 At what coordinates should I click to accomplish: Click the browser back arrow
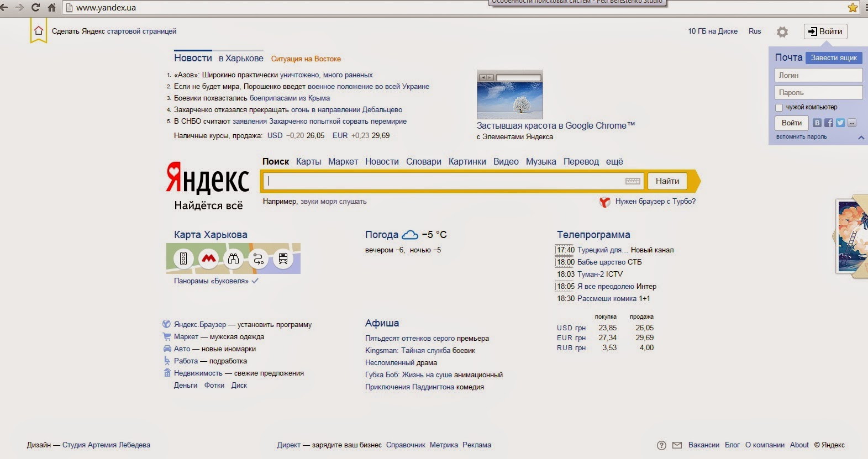(4, 7)
